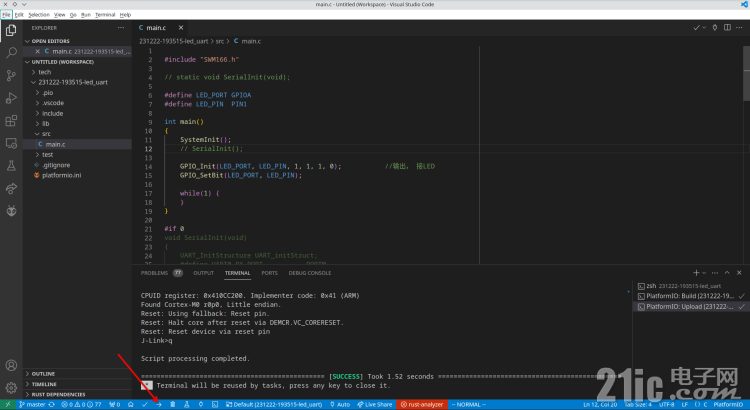Open the Extensions view

pyautogui.click(x=11, y=121)
